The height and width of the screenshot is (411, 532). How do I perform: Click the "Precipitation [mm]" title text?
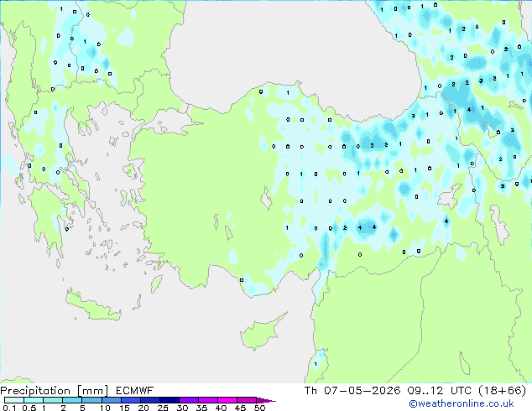55,391
